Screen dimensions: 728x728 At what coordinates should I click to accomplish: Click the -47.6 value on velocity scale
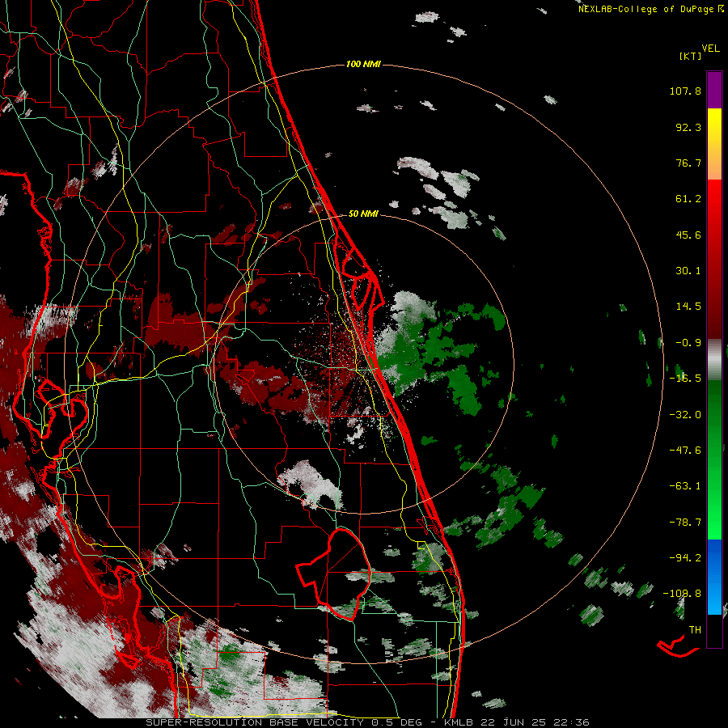tap(685, 451)
